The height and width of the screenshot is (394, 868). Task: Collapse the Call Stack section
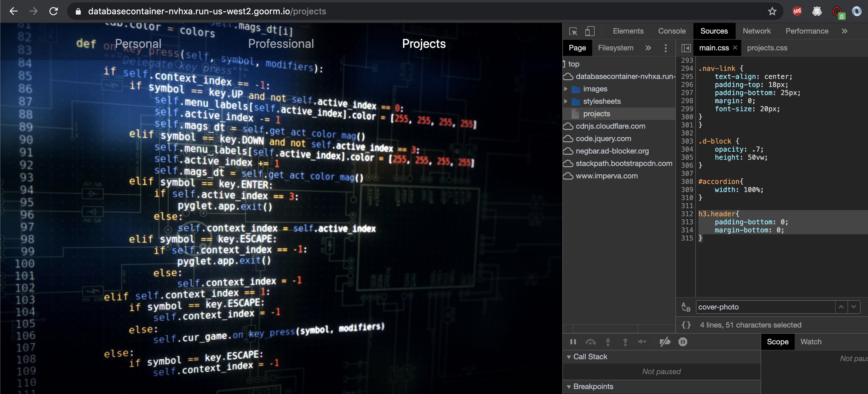(569, 357)
